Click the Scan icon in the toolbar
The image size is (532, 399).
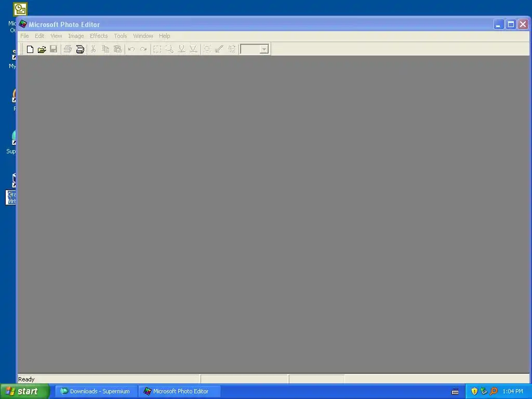[x=80, y=49]
